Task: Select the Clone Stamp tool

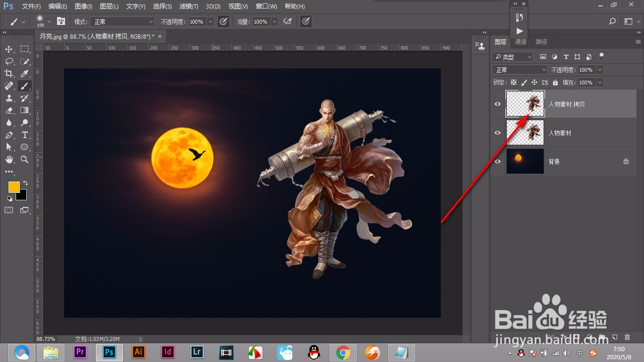Action: [9, 98]
